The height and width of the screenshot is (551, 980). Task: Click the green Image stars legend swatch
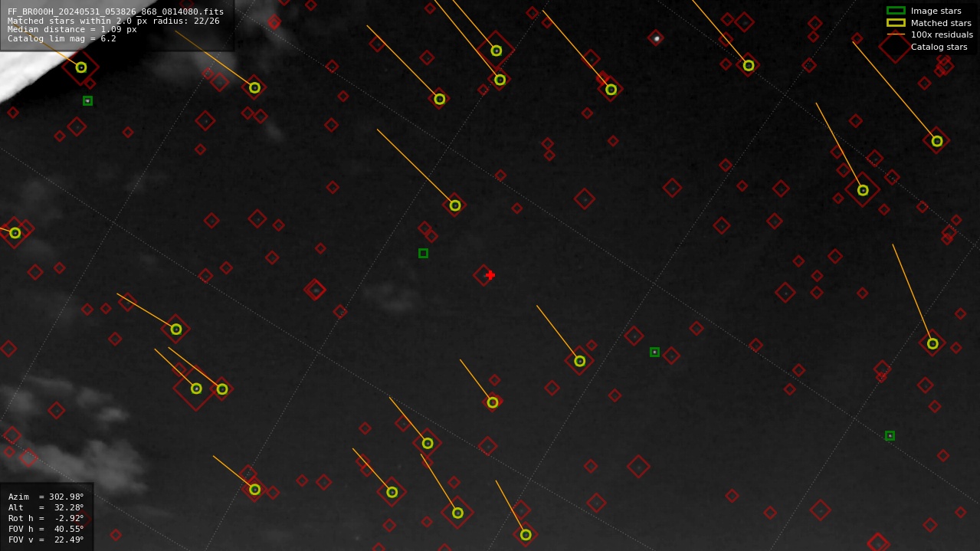pos(896,11)
